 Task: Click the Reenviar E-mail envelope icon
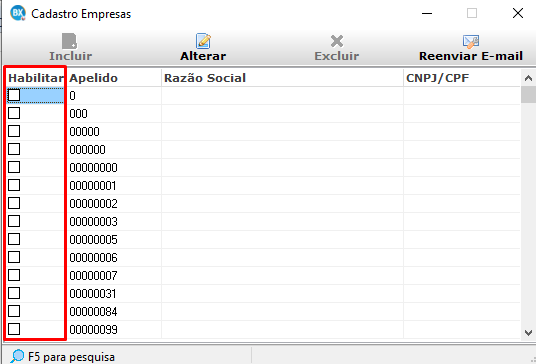pos(471,41)
